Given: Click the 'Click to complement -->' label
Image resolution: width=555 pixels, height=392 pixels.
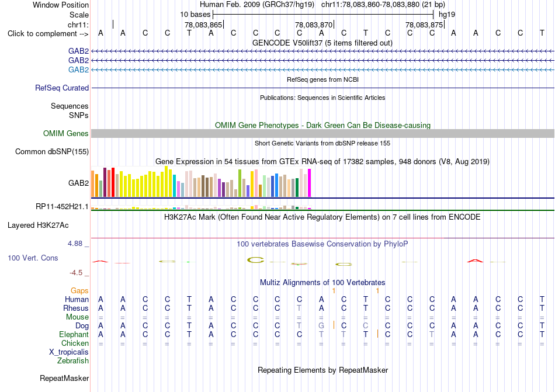Looking at the screenshot, I should click(48, 34).
